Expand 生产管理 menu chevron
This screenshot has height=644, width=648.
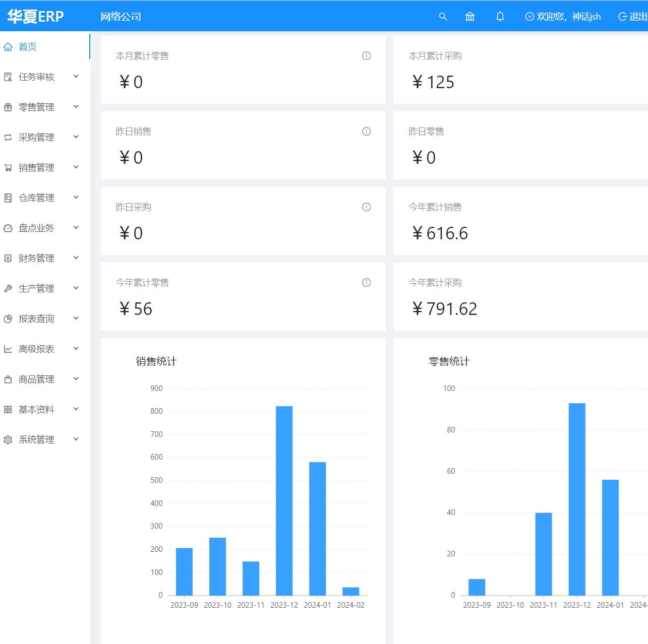click(76, 288)
